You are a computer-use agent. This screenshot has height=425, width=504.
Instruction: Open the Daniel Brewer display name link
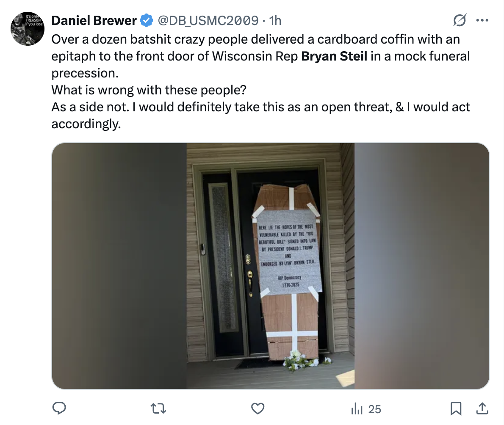coord(94,21)
